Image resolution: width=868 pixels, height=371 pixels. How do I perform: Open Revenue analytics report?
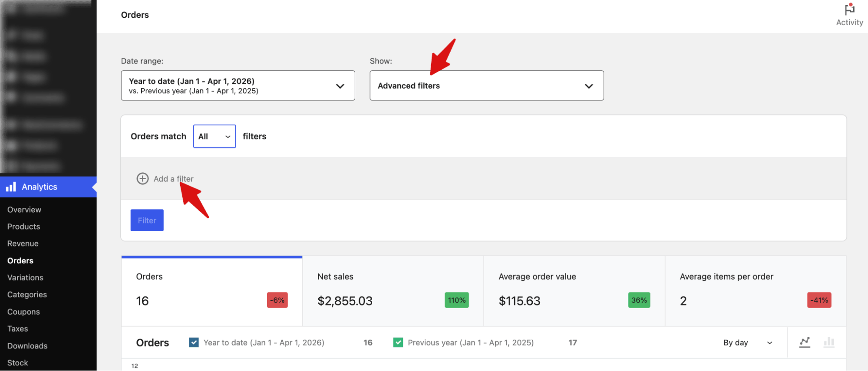[23, 243]
